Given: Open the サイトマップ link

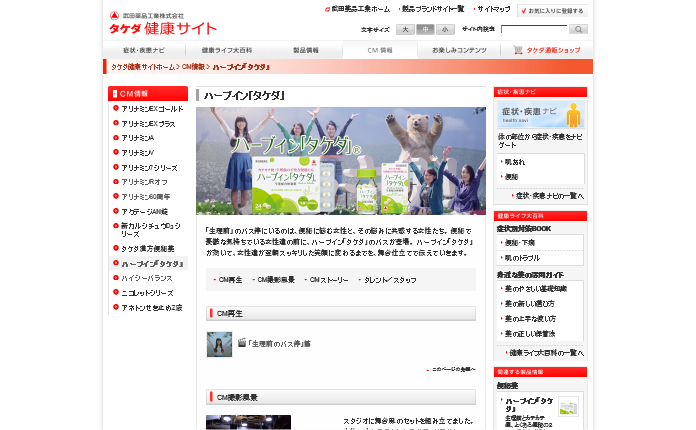Looking at the screenshot, I should point(494,9).
